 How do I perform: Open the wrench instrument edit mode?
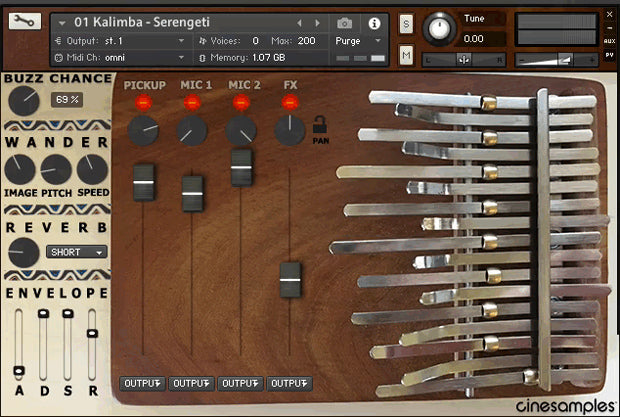[x=24, y=23]
